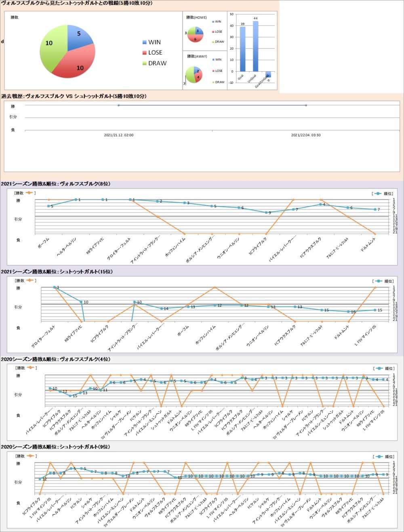404x532 pixels.
Task: Click the 2020シーズン シュトゥットガルト(9位) heading
Action: (x=55, y=447)
